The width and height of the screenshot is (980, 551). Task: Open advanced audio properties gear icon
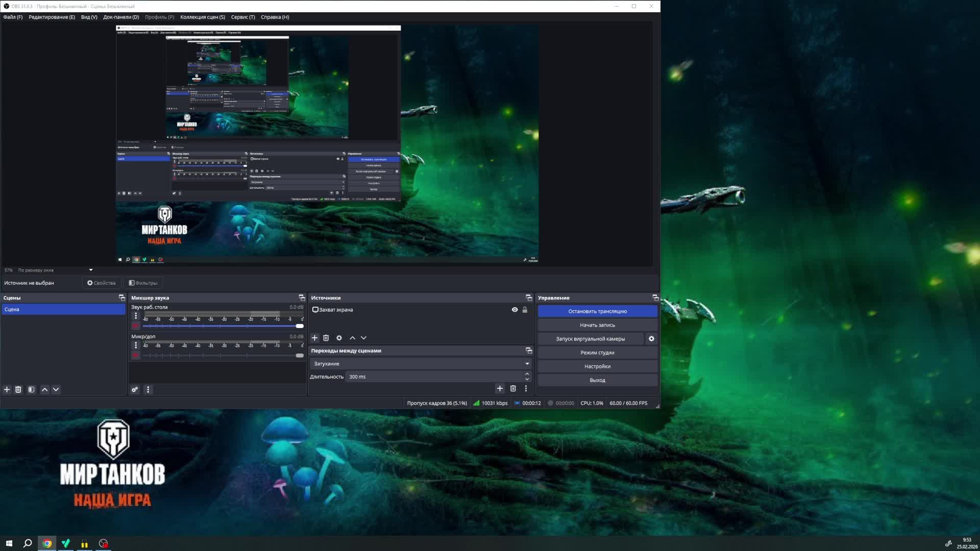coord(135,390)
